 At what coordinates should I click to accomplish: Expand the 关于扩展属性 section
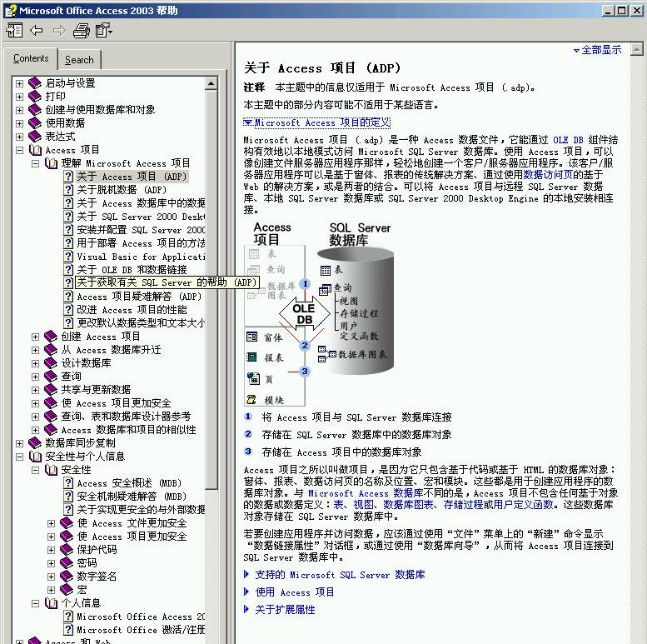pyautogui.click(x=280, y=609)
